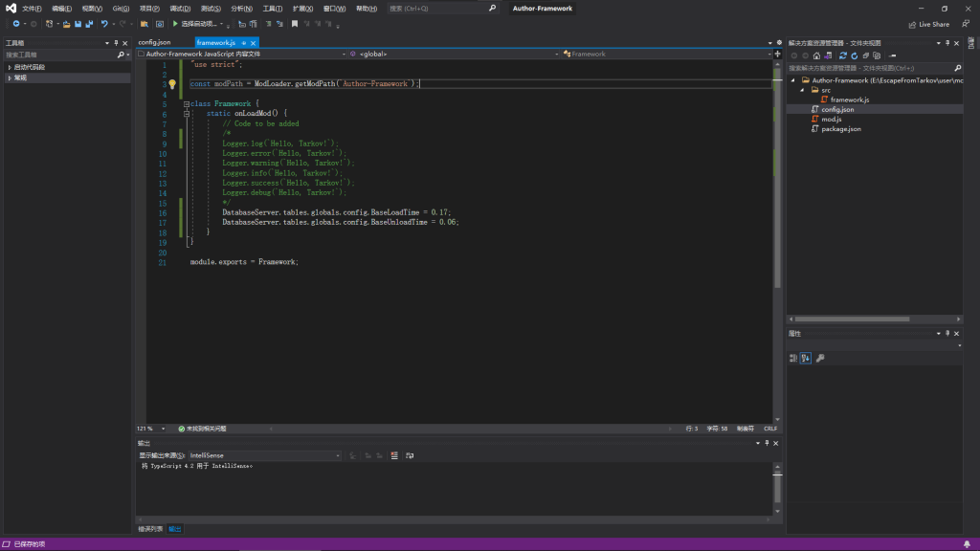The width and height of the screenshot is (980, 551).
Task: Click the Save All toolbar icon
Action: point(89,24)
